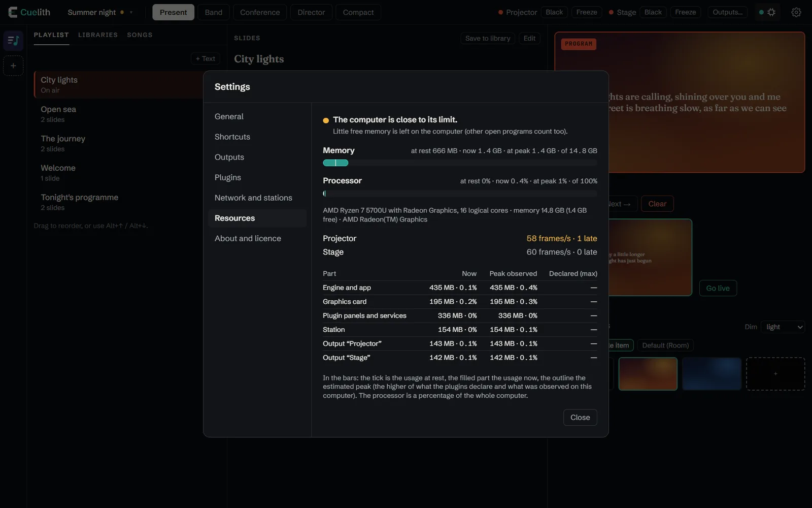Click Save to library button
Image resolution: width=812 pixels, height=508 pixels.
pos(488,39)
